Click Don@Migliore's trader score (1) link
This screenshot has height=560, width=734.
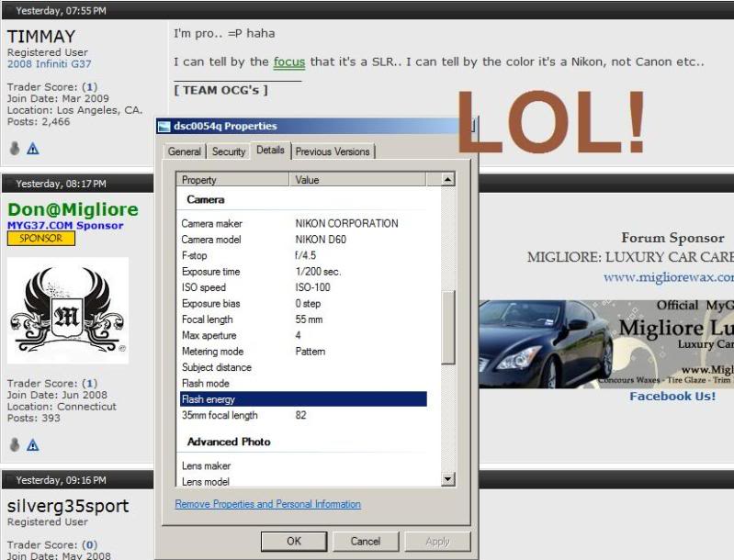click(x=89, y=384)
